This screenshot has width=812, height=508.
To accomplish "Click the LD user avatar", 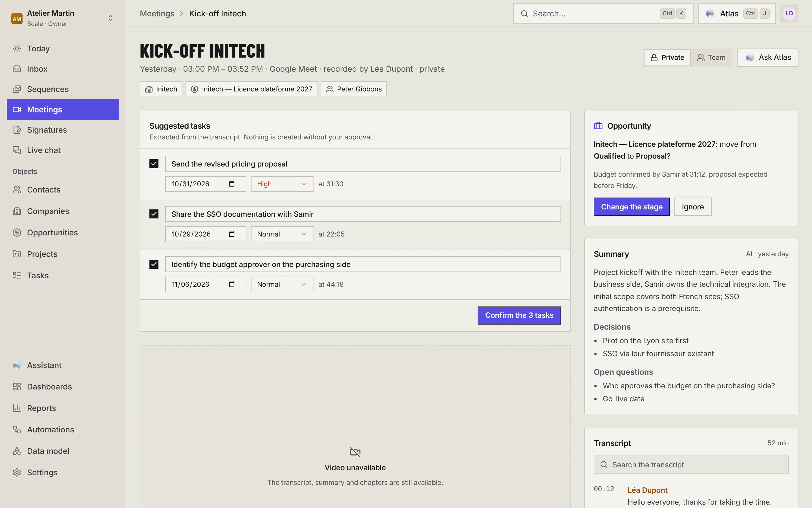I will click(x=789, y=14).
